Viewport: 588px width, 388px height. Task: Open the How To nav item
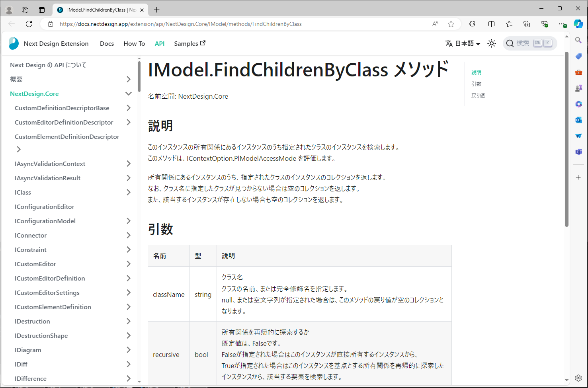pyautogui.click(x=134, y=43)
